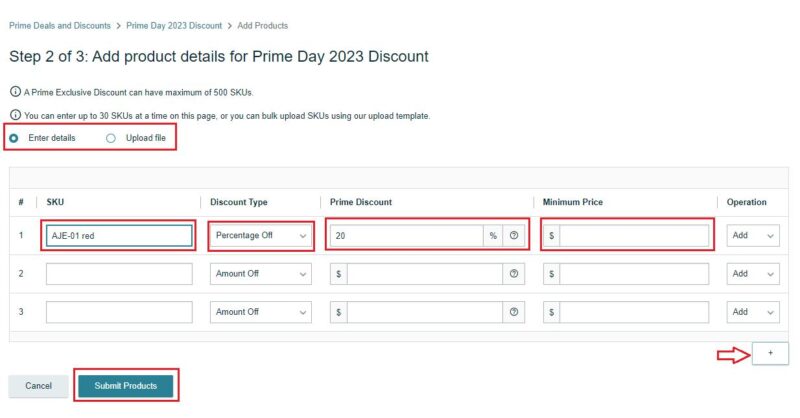The image size is (800, 418).
Task: Open the Prime Day 2023 Discount breadcrumb
Action: tap(174, 26)
